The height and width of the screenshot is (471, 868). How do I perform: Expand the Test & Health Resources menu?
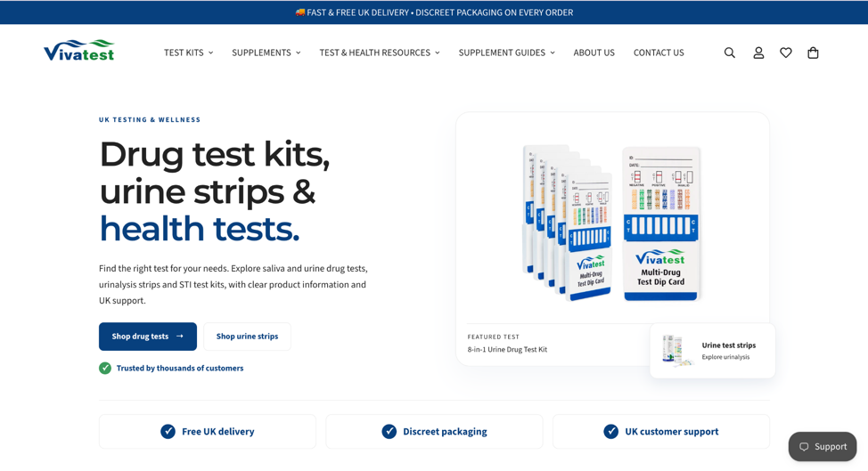pyautogui.click(x=380, y=53)
